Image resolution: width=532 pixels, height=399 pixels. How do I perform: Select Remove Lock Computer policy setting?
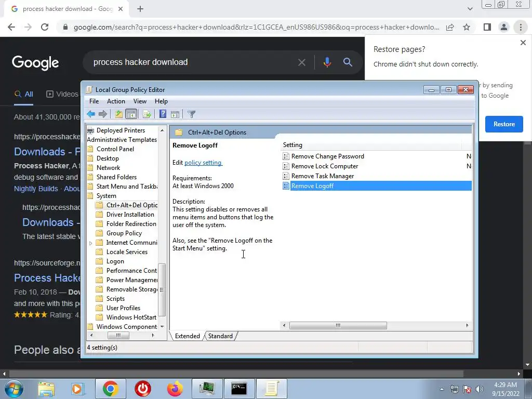click(324, 166)
